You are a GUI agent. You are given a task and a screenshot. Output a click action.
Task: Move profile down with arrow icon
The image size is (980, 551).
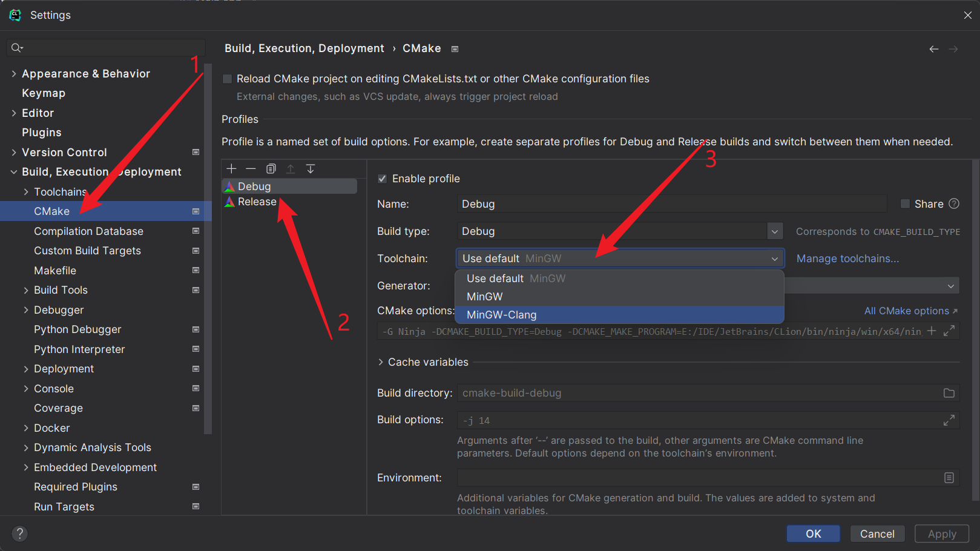coord(311,169)
